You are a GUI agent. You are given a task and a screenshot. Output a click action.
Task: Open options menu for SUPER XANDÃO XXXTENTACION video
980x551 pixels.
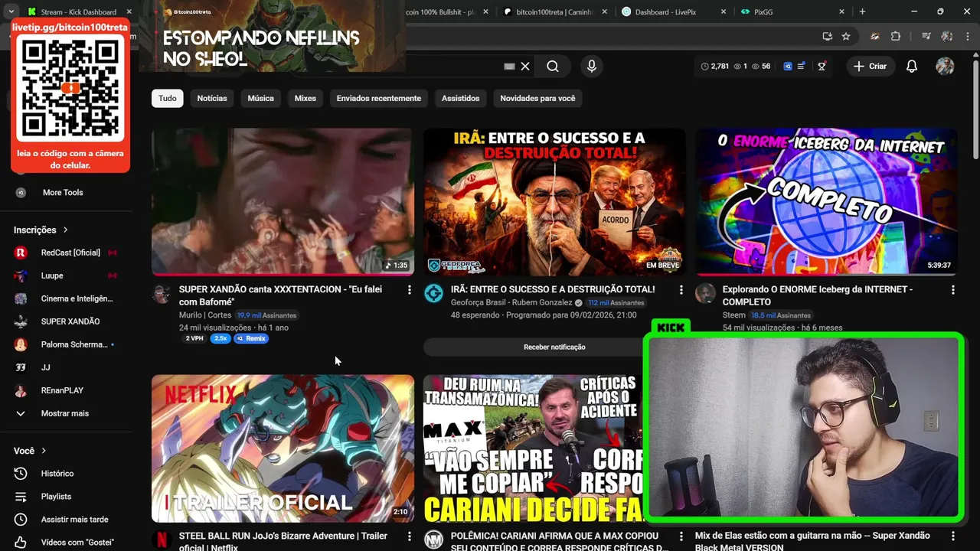(409, 290)
